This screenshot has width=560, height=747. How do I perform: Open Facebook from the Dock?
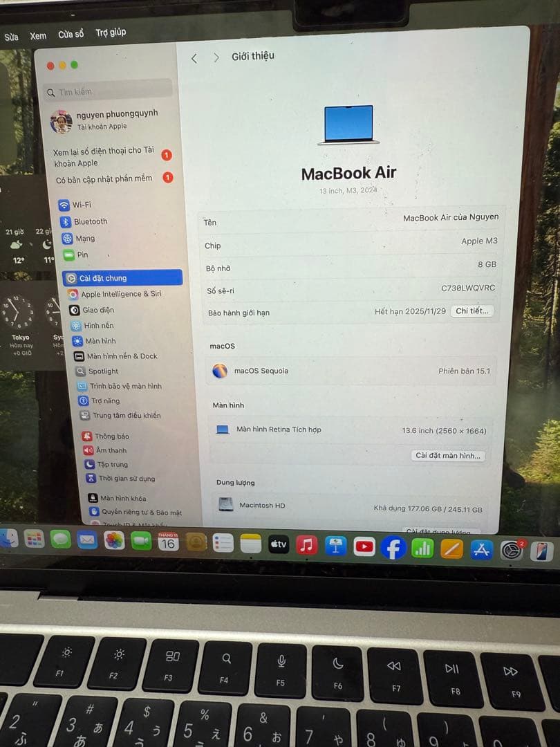pos(393,547)
